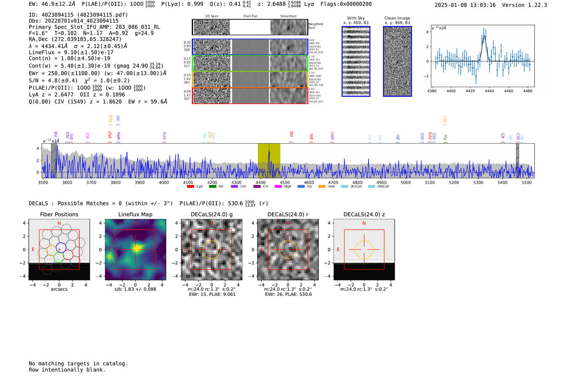The image size is (576, 392).
Task: Select the orange-bordered 2D spectrum row
Action: point(250,79)
